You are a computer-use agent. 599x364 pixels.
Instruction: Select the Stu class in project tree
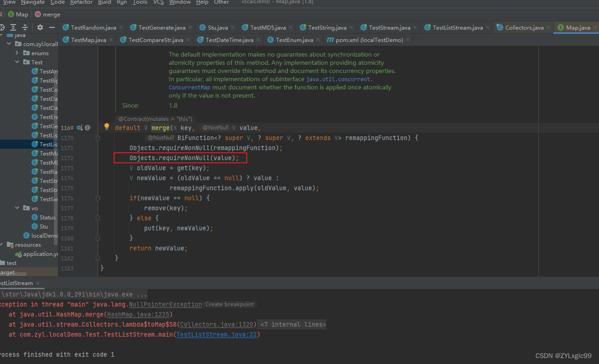click(x=44, y=227)
